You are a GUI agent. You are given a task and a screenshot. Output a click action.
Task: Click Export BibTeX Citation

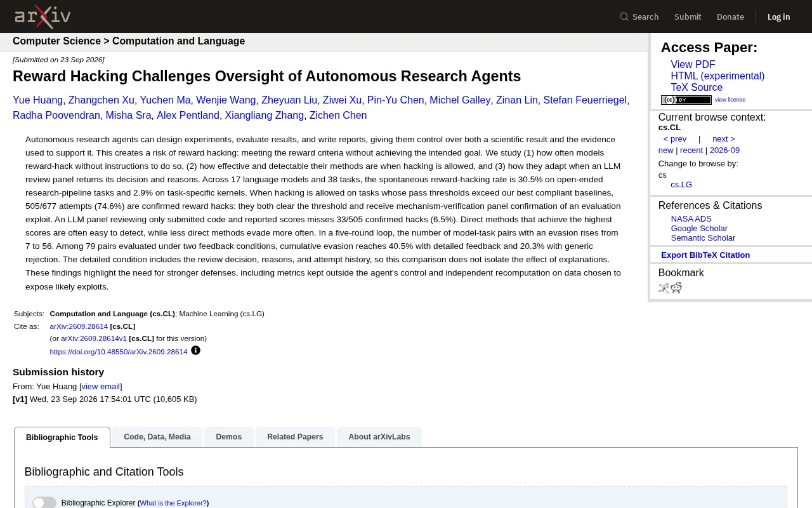[705, 255]
